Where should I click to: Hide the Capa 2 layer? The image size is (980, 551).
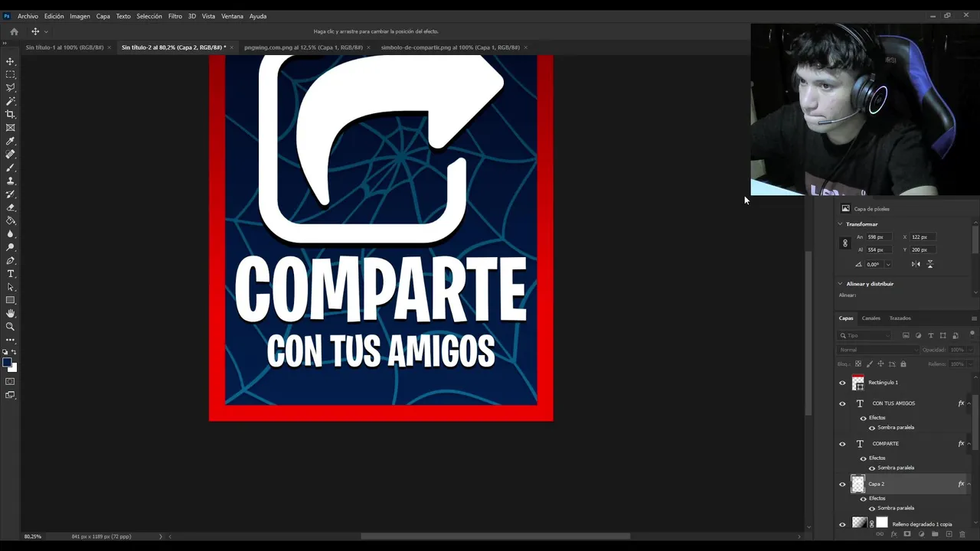(x=842, y=484)
